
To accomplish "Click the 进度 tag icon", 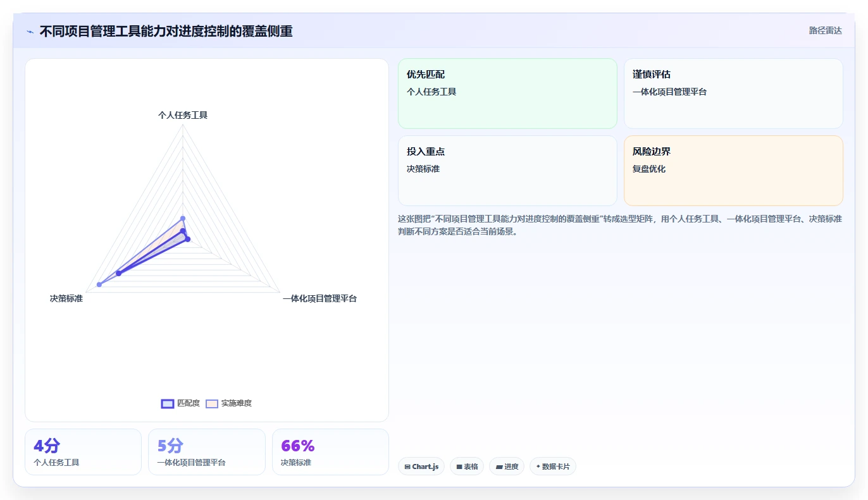I will click(499, 467).
